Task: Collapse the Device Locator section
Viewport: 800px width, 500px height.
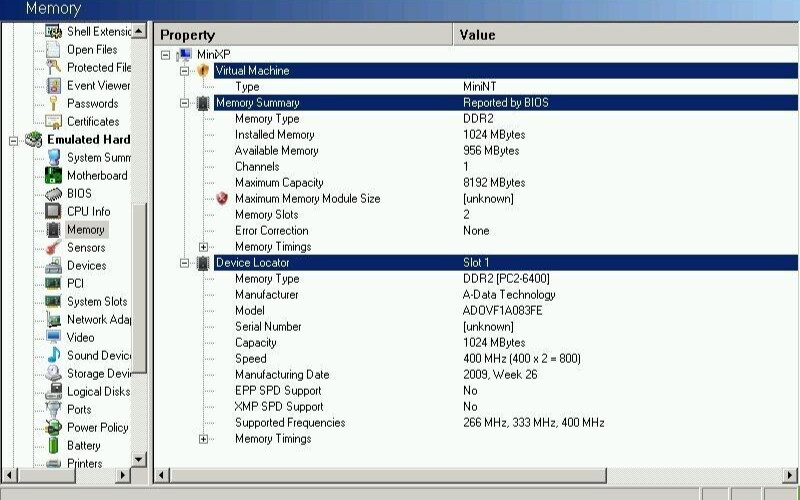Action: point(184,263)
